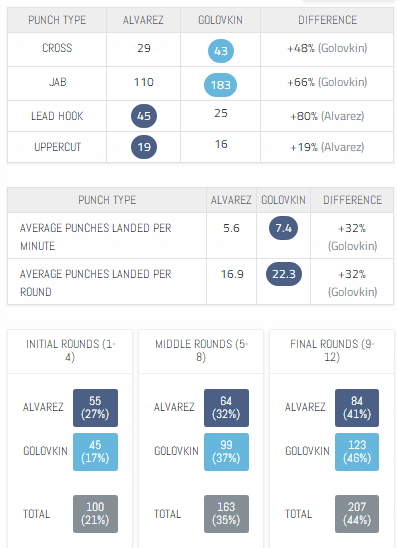397x548 pixels.
Task: Click the 7.4 punches per minute badge
Action: click(x=283, y=228)
